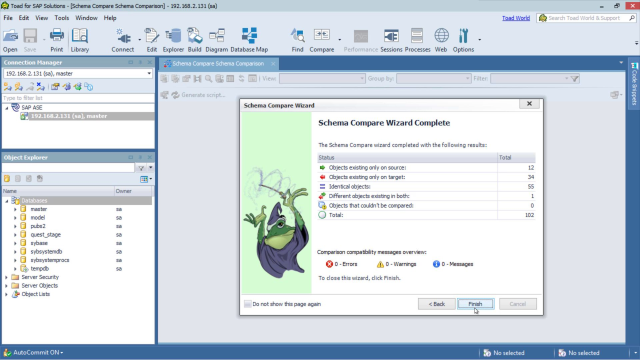Expand the Server Security node
Screen dimensions: 640x360
[6, 277]
